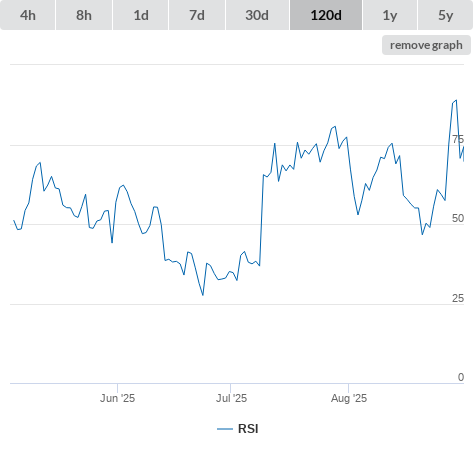Show the 1d time range
The height and width of the screenshot is (455, 474).
point(141,15)
